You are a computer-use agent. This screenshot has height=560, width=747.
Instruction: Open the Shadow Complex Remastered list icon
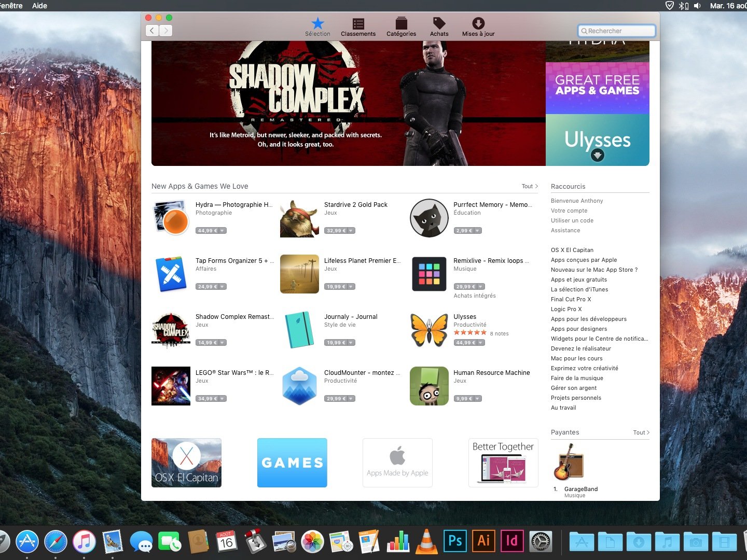171,330
